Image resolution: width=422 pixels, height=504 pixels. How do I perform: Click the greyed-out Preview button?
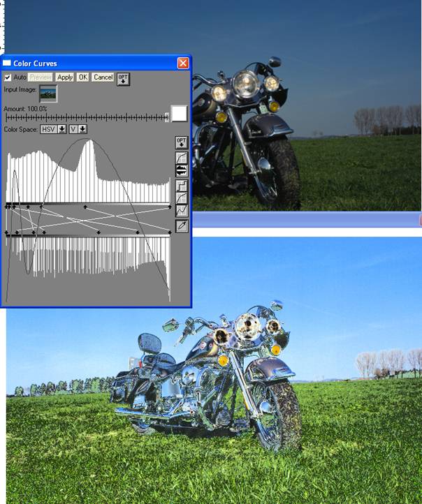41,77
